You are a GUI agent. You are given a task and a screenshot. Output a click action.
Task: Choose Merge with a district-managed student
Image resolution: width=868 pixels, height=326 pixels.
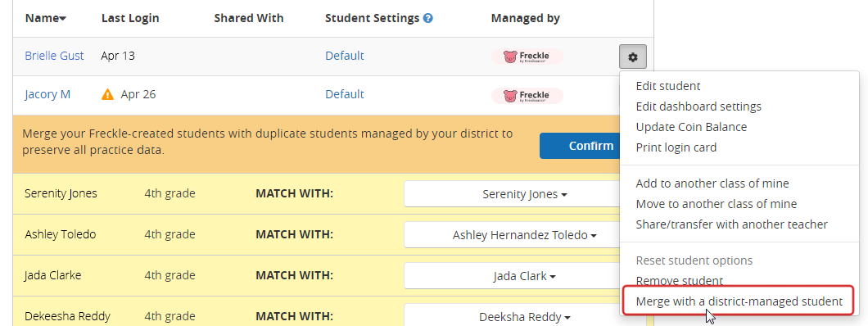tap(739, 301)
